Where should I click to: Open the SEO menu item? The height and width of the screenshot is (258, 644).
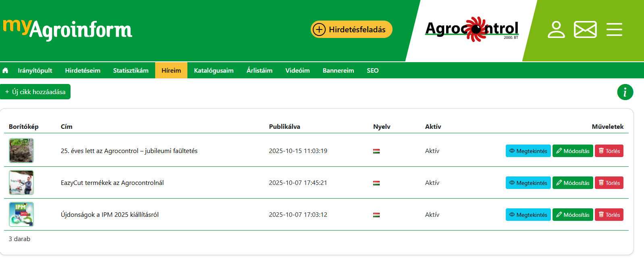372,71
